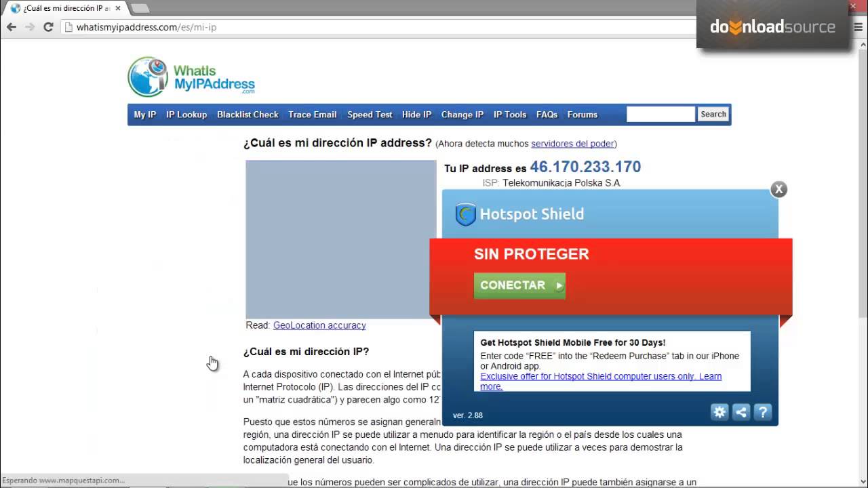The height and width of the screenshot is (488, 868).
Task: Click the Search button
Action: 713,114
